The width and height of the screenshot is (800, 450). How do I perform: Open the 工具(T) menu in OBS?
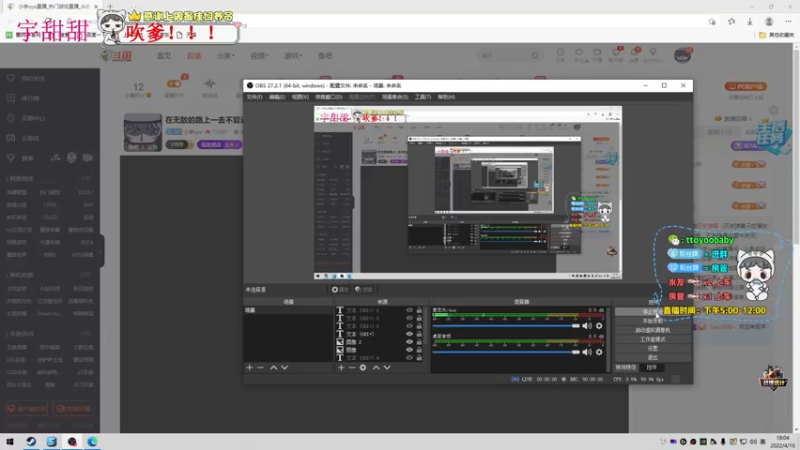[x=422, y=97]
